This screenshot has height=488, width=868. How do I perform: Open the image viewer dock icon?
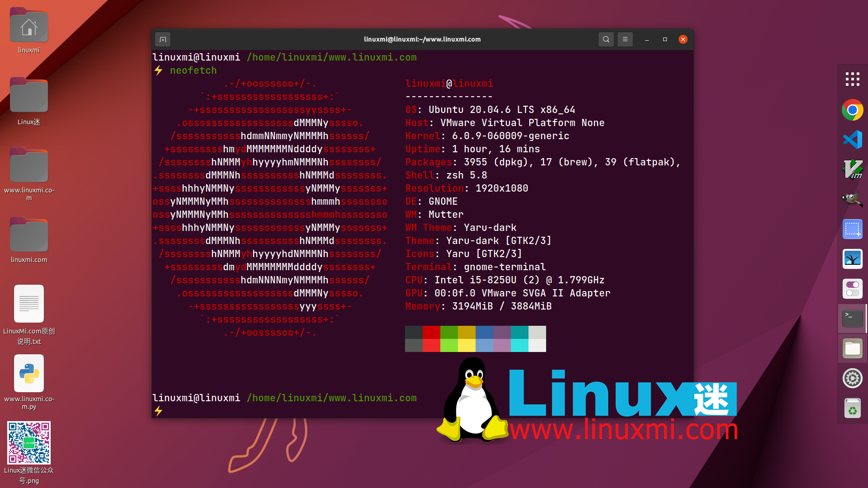click(852, 259)
